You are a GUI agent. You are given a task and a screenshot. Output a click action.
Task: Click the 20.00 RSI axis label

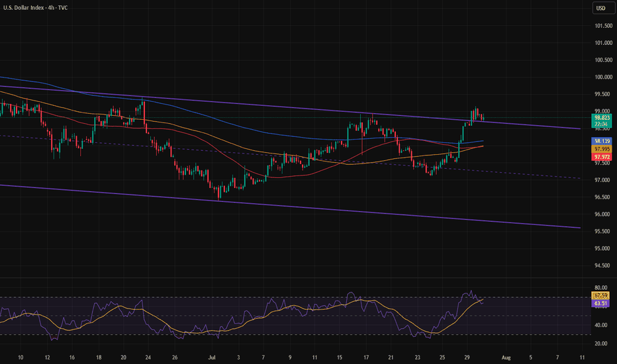[601, 343]
